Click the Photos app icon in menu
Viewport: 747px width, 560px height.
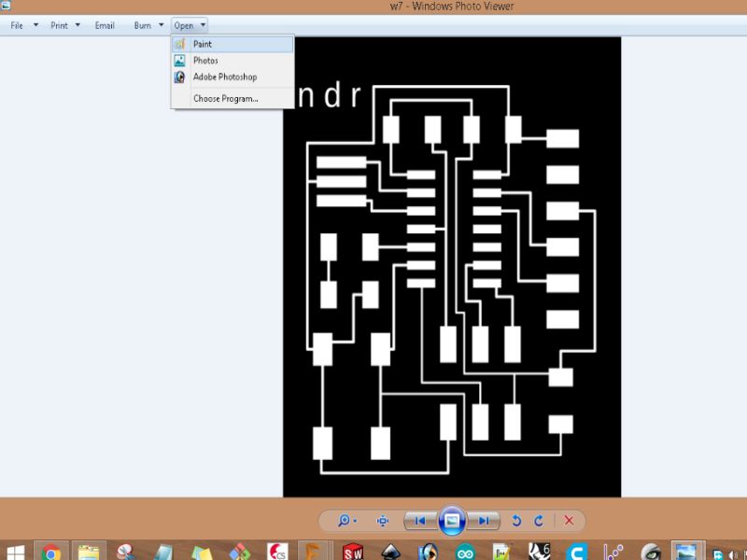179,61
